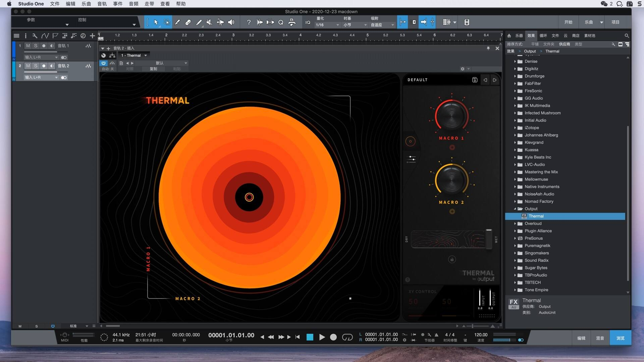Expand the Native Instruments folder
644x362 pixels.
pyautogui.click(x=515, y=187)
